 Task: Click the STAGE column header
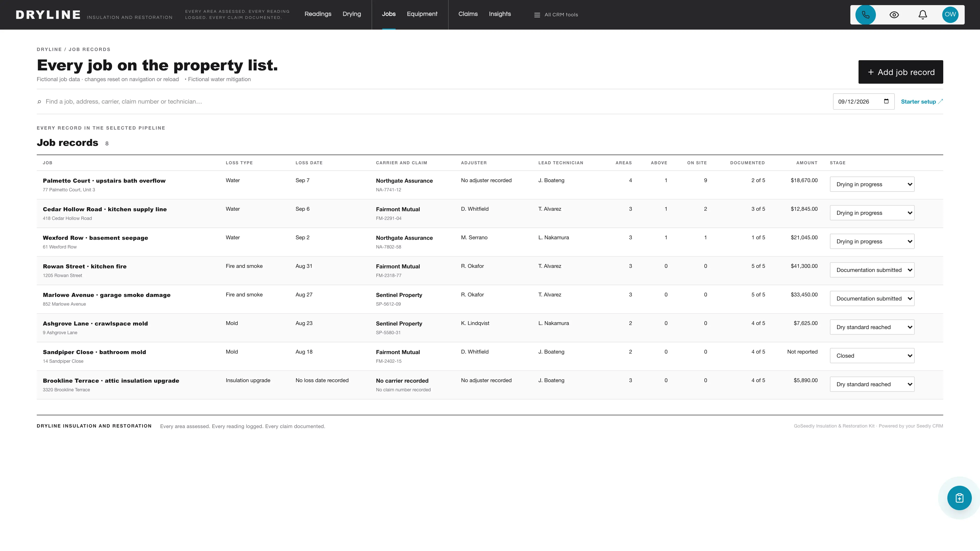click(x=837, y=163)
